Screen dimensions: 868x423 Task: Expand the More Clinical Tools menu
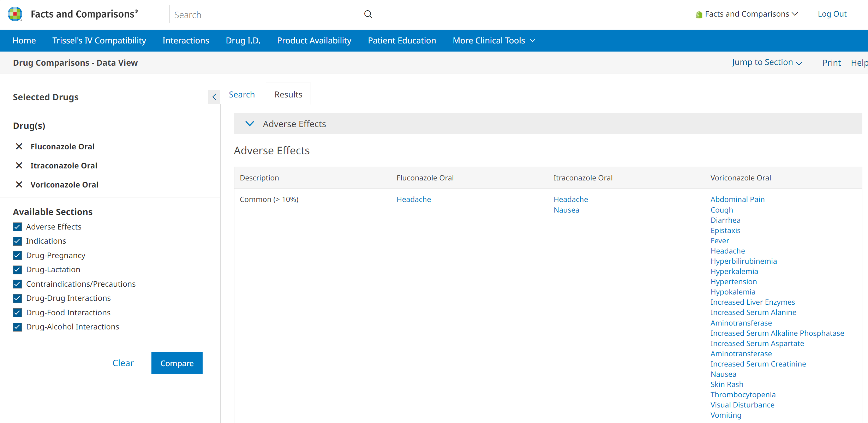pos(493,41)
